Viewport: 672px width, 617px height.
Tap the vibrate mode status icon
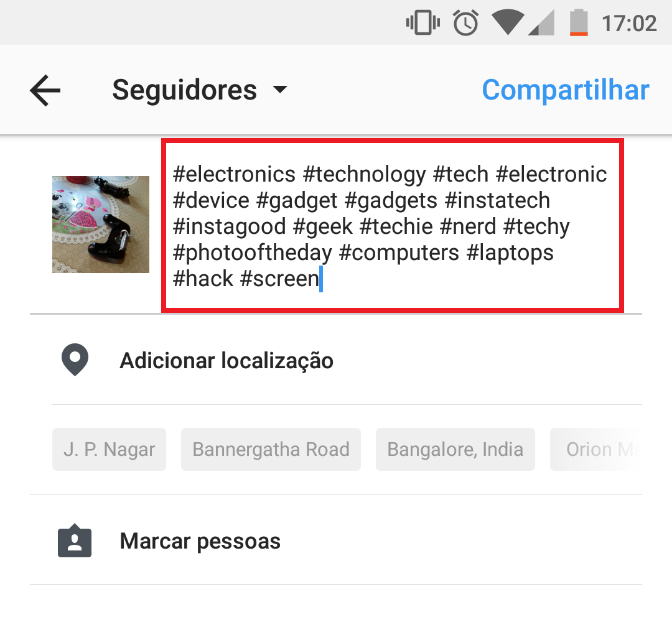pos(423,23)
